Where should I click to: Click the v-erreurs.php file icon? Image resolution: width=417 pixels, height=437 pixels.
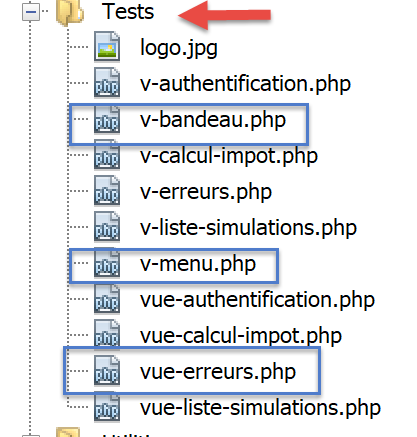[107, 191]
